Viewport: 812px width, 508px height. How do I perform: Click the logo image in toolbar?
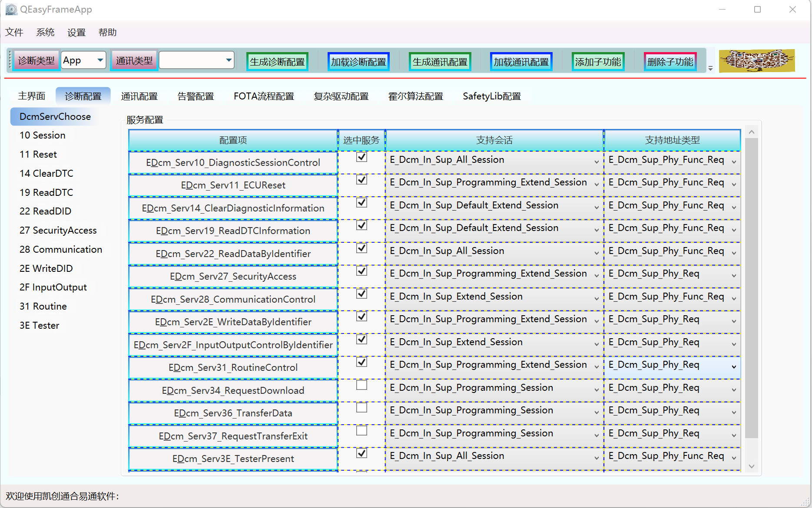click(x=757, y=60)
